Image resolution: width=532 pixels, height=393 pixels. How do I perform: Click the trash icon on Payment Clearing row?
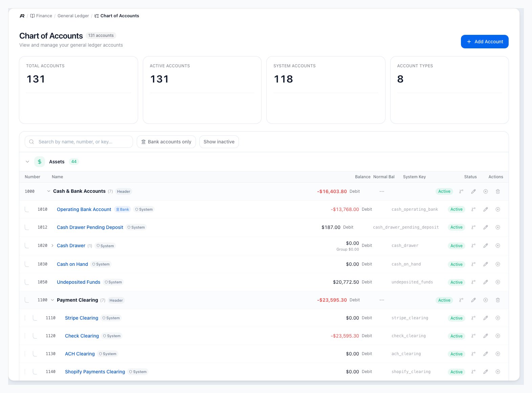[x=498, y=300]
